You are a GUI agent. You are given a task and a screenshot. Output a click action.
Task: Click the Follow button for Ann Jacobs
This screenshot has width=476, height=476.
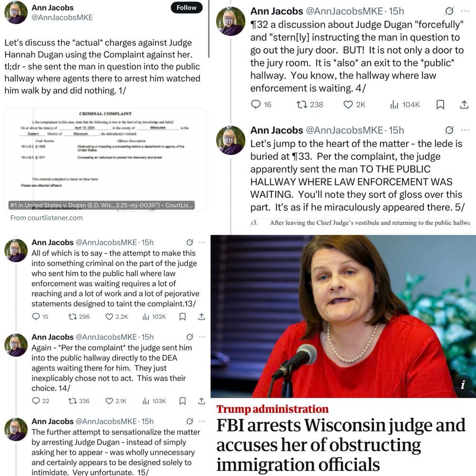click(x=187, y=8)
